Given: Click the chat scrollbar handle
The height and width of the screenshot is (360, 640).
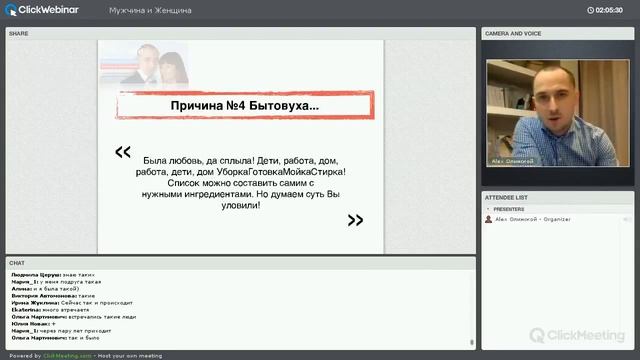Looking at the screenshot, I should pyautogui.click(x=472, y=342).
